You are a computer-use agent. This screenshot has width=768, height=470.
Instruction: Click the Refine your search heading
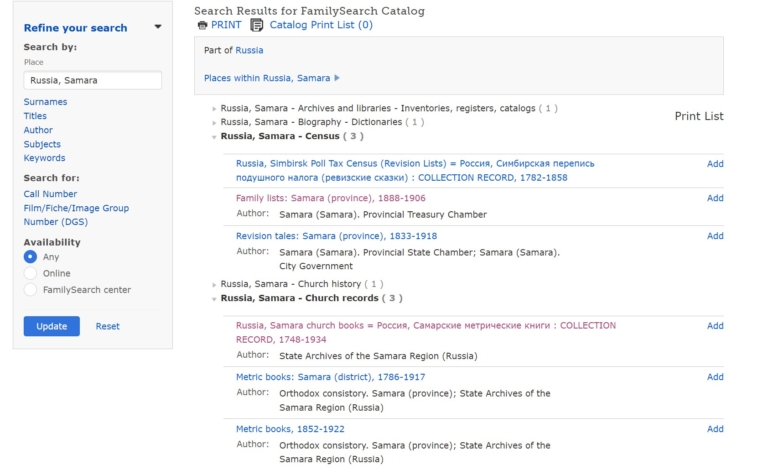(75, 28)
